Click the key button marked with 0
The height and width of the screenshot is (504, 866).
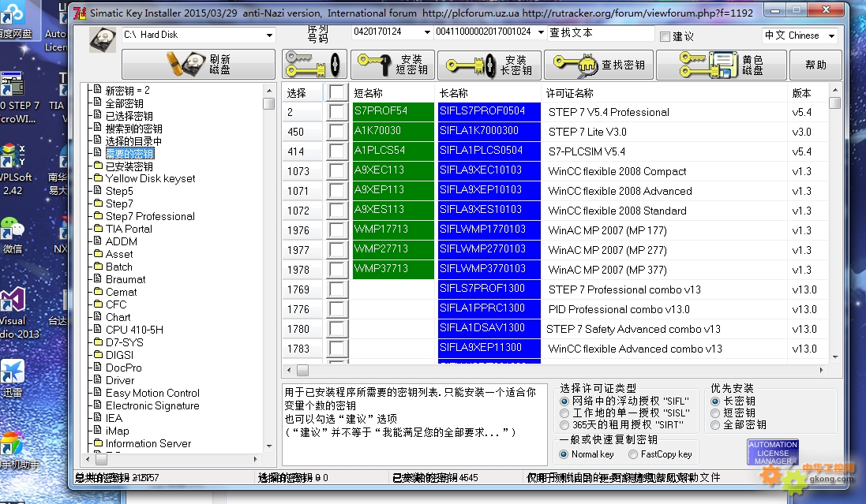(315, 65)
